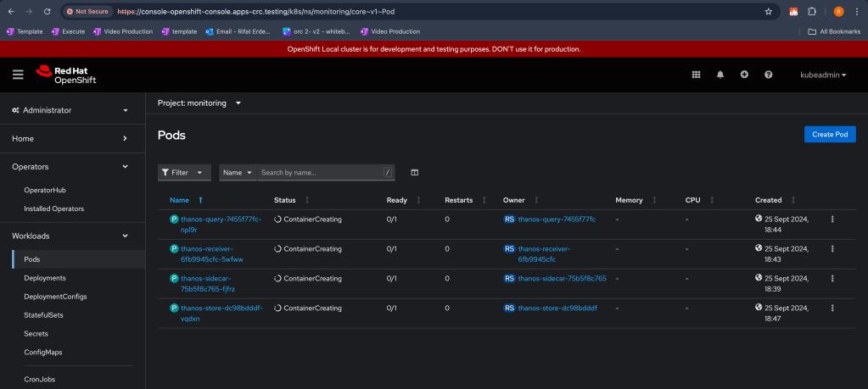Open the application launcher grid icon
The width and height of the screenshot is (868, 389).
(697, 75)
